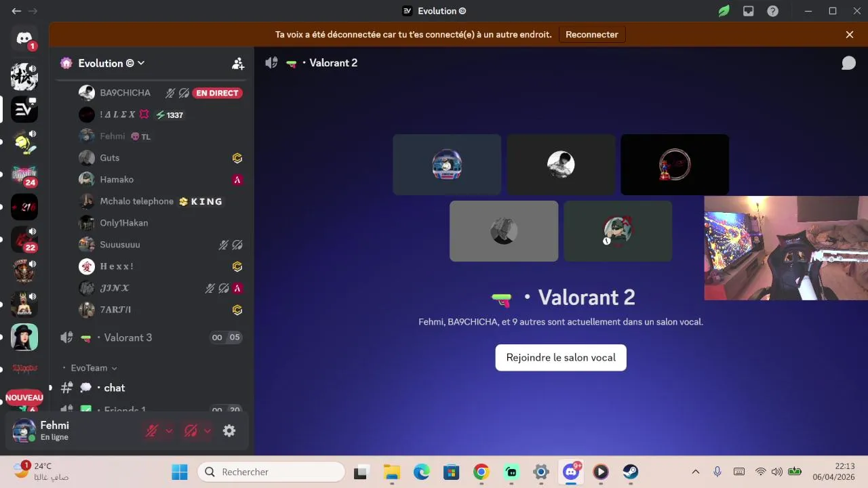Open the yellow cartoon character server icon
This screenshot has width=868, height=488.
pyautogui.click(x=24, y=142)
